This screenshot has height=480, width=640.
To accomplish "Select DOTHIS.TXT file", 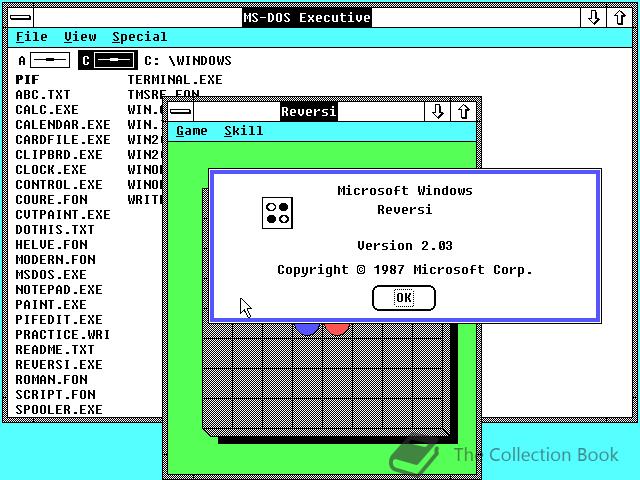I will (55, 229).
